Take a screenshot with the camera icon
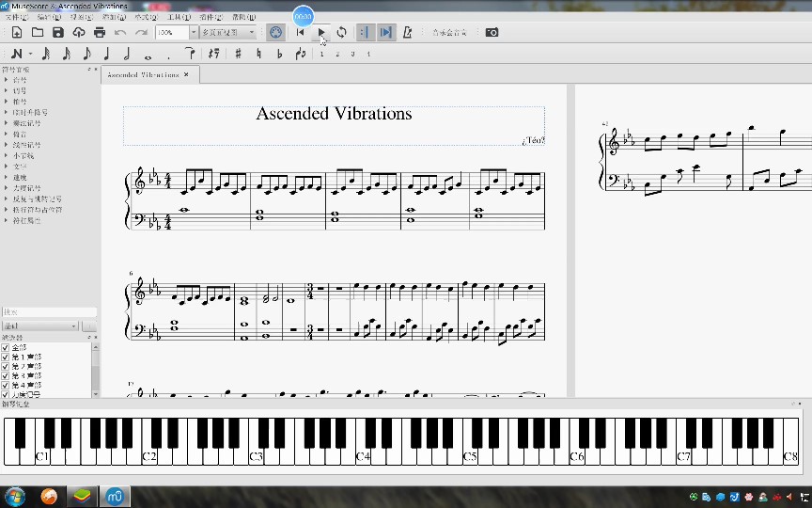The width and height of the screenshot is (812, 508). [492, 32]
